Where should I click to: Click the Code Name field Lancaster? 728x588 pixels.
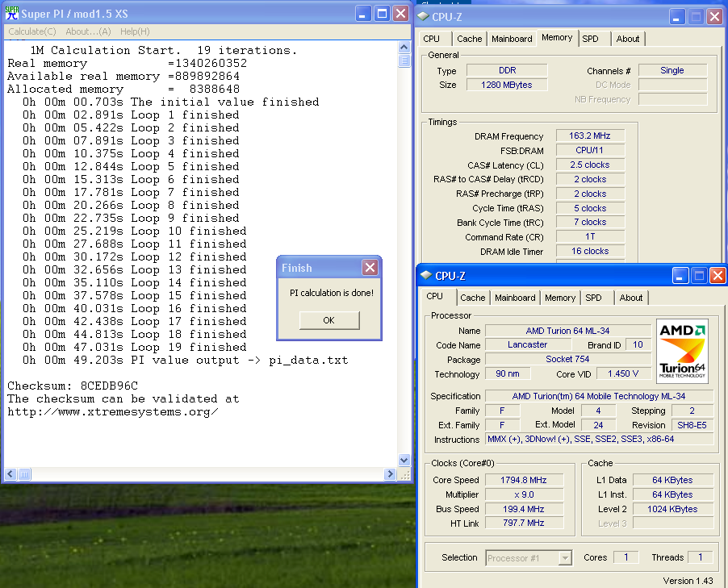528,345
